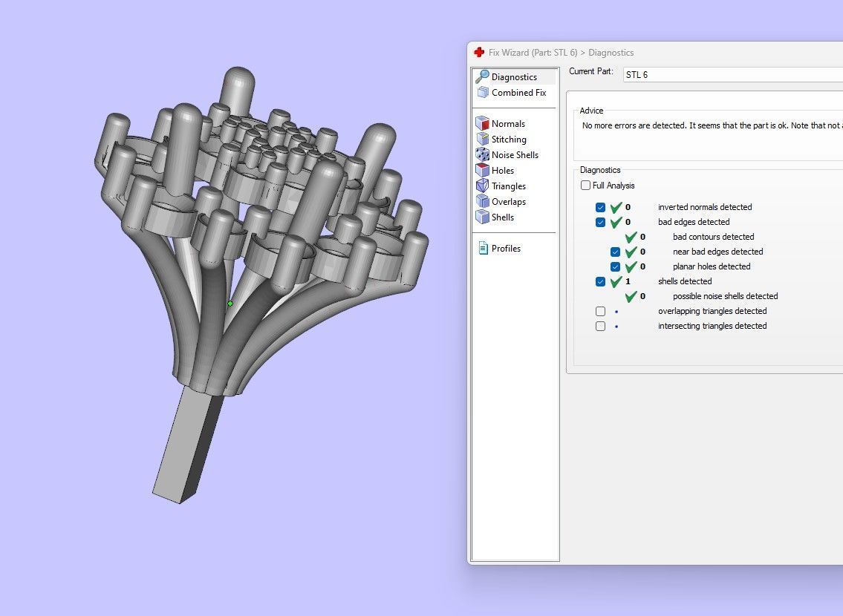Click the Shells cube icon
The width and height of the screenshot is (843, 616).
tap(482, 217)
